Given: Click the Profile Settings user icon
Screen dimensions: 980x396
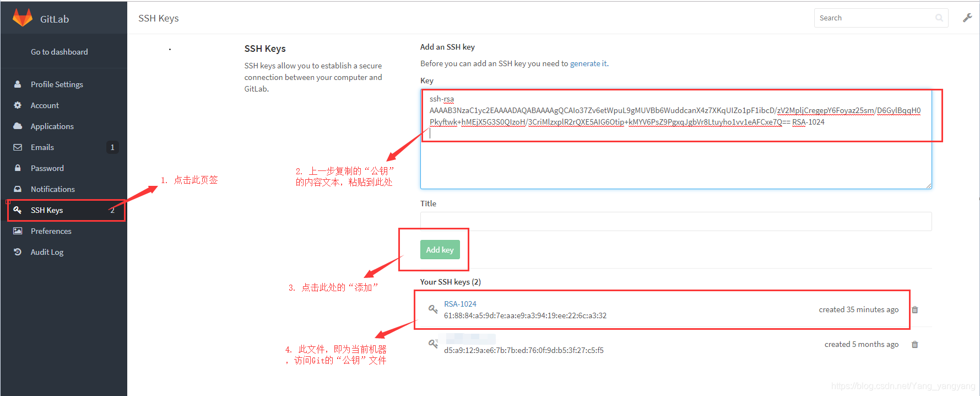Looking at the screenshot, I should pyautogui.click(x=18, y=84).
